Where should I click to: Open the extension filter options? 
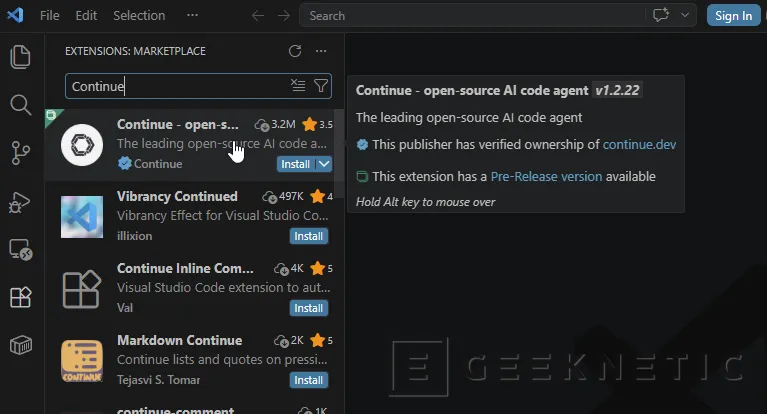[x=321, y=86]
